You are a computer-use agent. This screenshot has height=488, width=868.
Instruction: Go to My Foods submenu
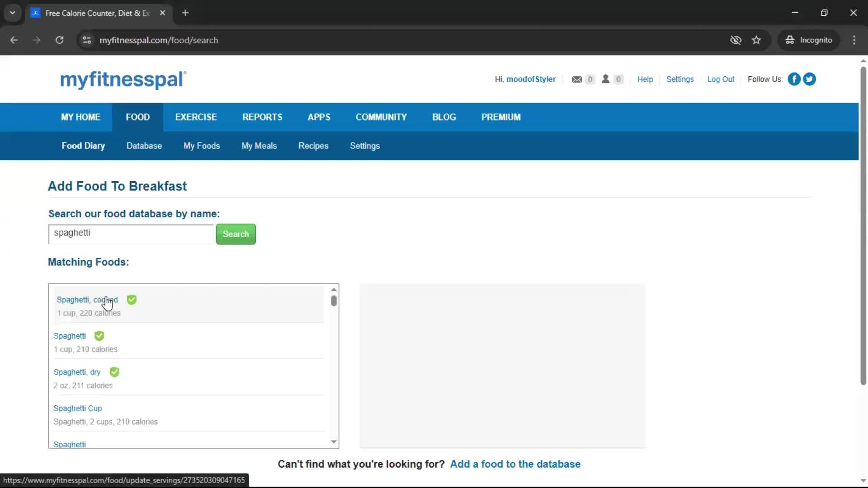202,146
